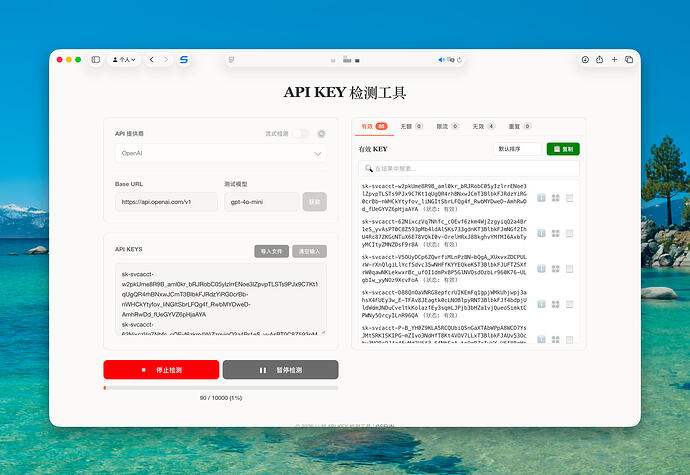Image resolution: width=690 pixels, height=475 pixels.
Task: Open the 默认排序 sort dropdown
Action: [x=518, y=149]
